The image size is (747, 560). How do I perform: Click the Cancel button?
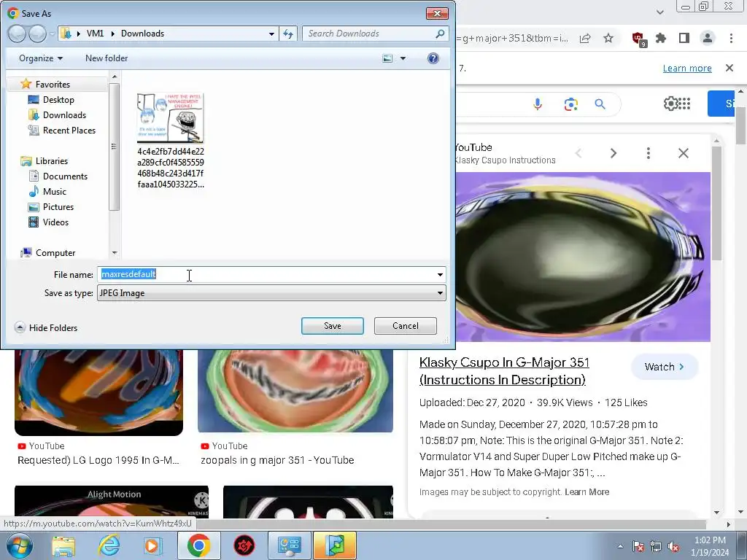point(406,326)
